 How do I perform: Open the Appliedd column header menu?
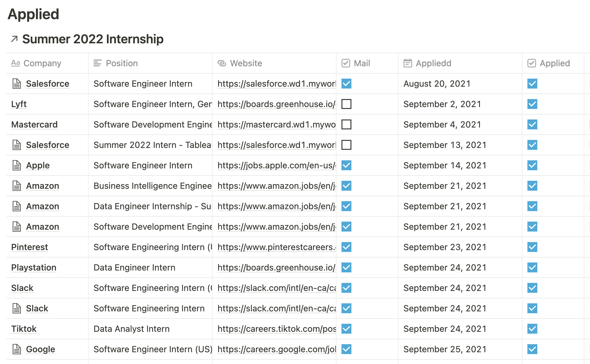(460, 63)
